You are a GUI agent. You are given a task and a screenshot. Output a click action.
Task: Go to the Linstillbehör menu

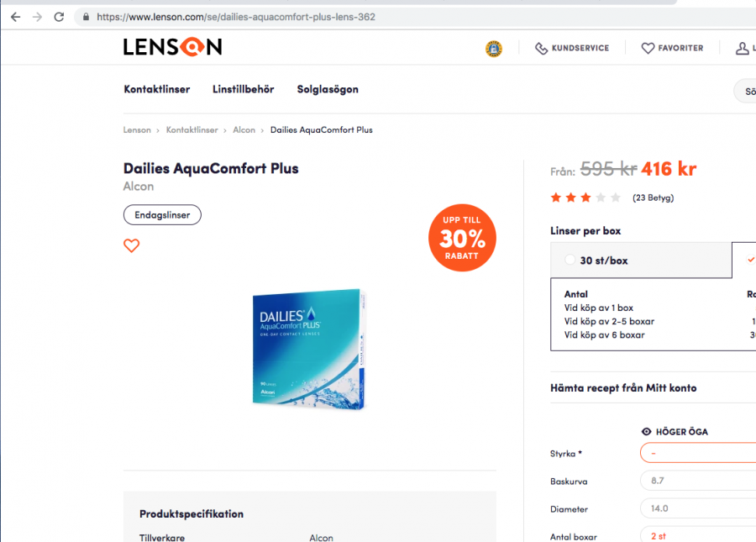point(243,89)
